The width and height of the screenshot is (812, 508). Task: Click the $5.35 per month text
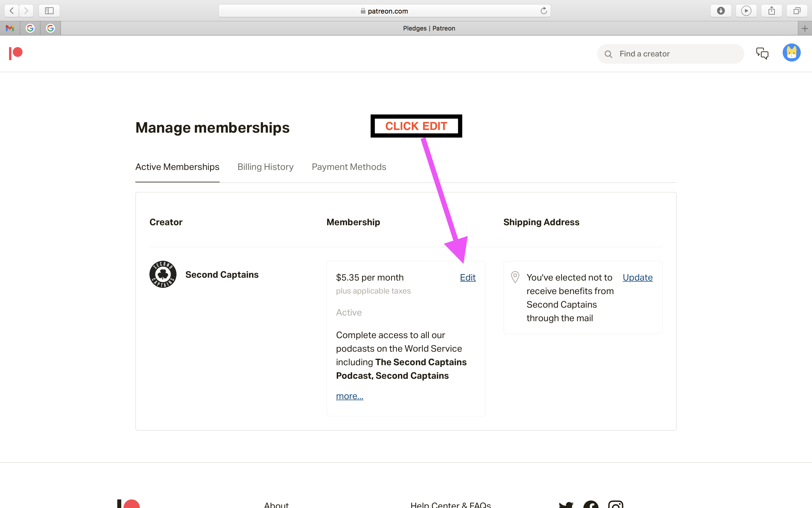coord(370,277)
